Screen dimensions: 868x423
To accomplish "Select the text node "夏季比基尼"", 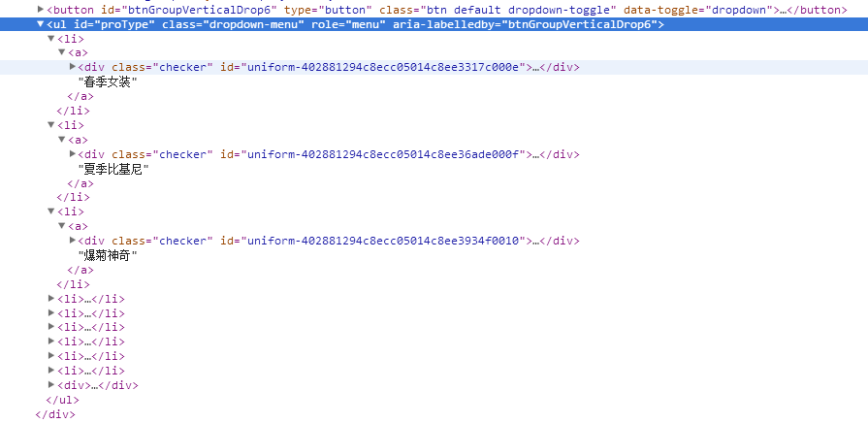I will point(114,169).
